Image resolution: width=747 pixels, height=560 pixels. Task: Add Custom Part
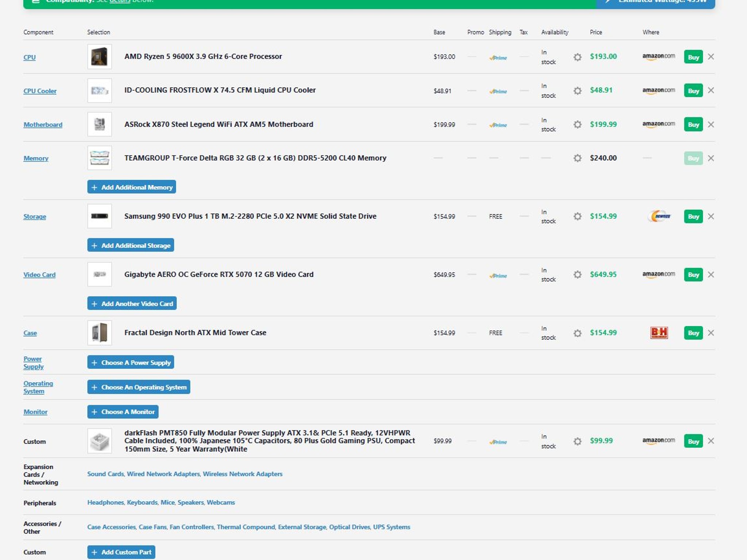click(121, 552)
